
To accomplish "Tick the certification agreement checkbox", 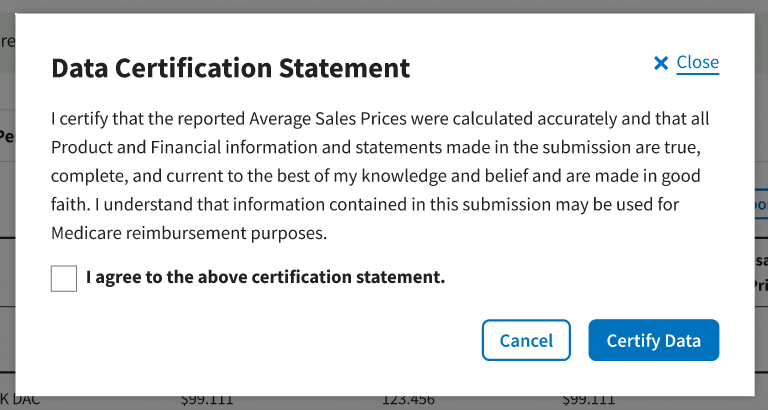I will click(64, 278).
